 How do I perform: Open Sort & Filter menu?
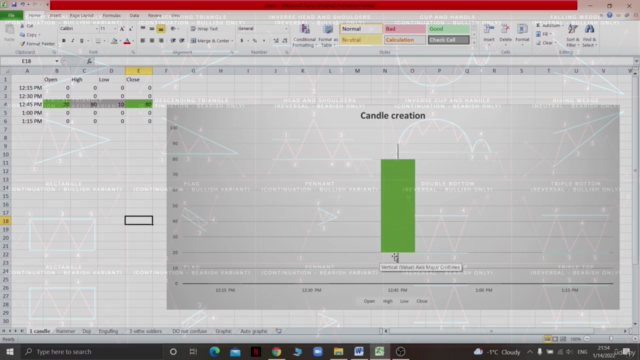(573, 36)
